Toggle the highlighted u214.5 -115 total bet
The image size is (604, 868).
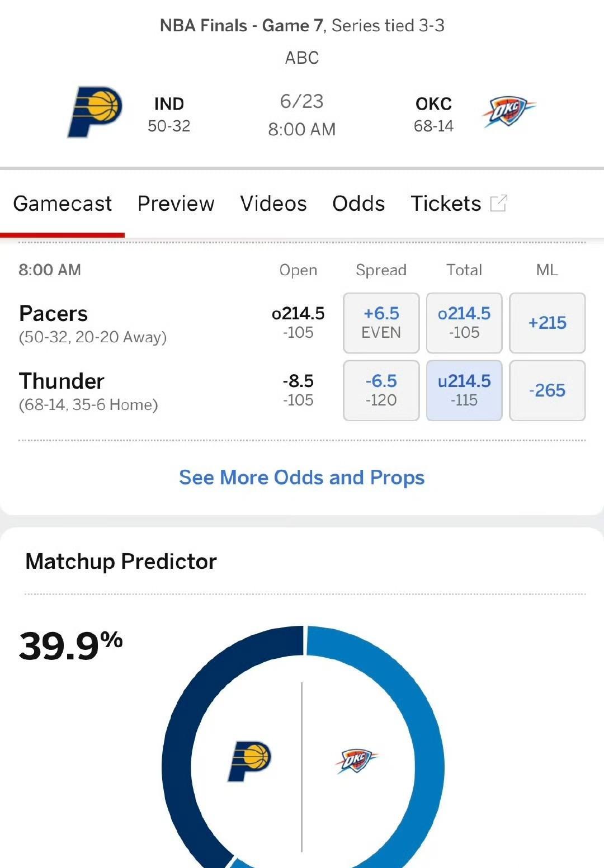464,390
